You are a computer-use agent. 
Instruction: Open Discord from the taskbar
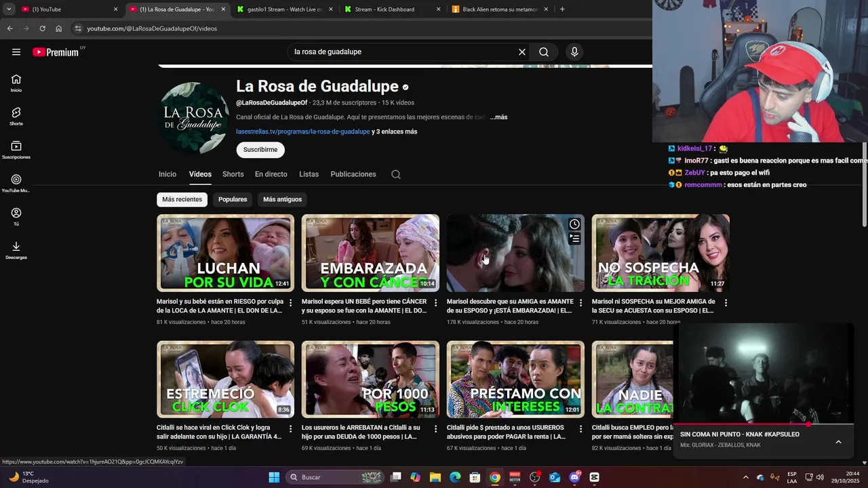pyautogui.click(x=575, y=477)
